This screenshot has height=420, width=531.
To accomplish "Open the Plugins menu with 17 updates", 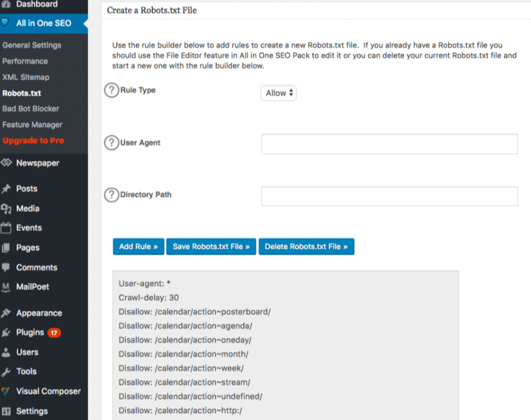I will (x=30, y=332).
